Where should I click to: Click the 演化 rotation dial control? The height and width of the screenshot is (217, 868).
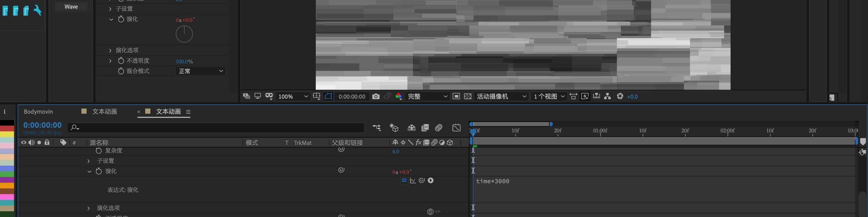(x=184, y=34)
